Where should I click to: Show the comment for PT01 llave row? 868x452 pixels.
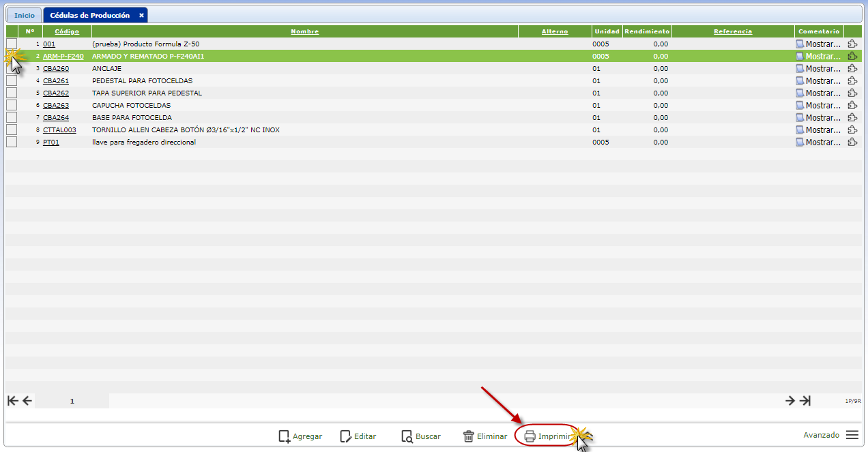[x=819, y=142]
